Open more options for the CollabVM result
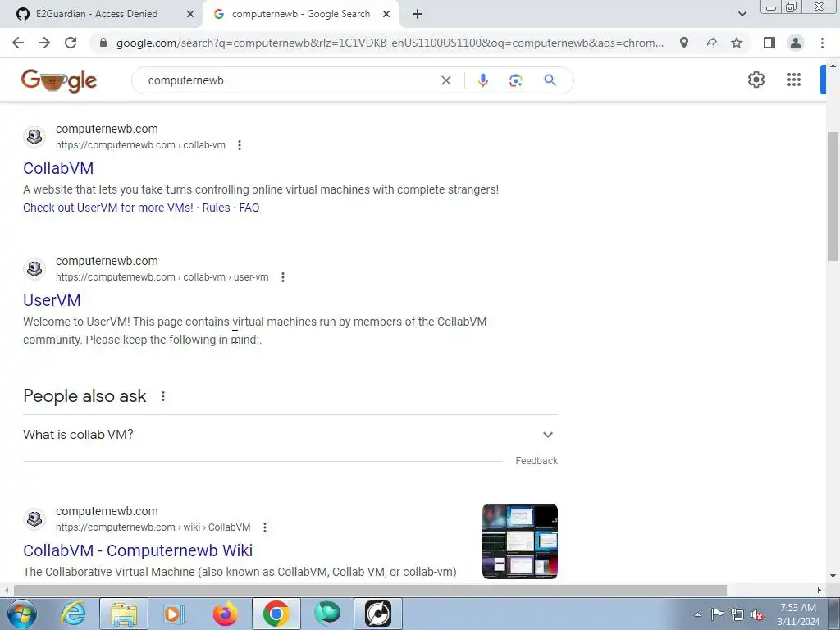Screen dimensions: 840x630 pyautogui.click(x=240, y=145)
